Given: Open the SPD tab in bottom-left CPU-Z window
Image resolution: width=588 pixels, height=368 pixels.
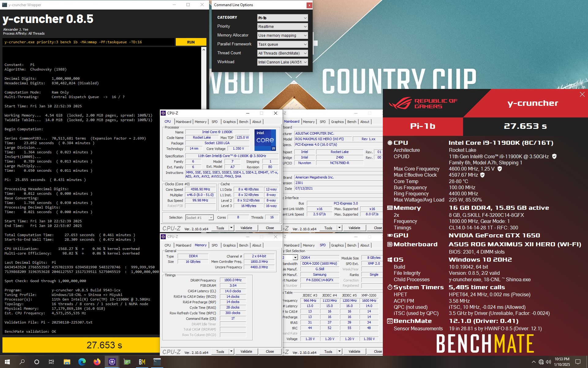Looking at the screenshot, I should (x=215, y=245).
